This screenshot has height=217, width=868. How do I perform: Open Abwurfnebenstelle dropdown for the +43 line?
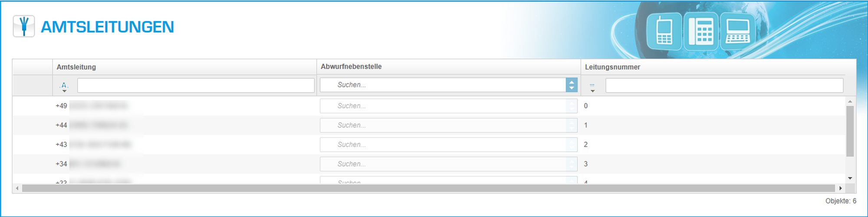click(572, 145)
